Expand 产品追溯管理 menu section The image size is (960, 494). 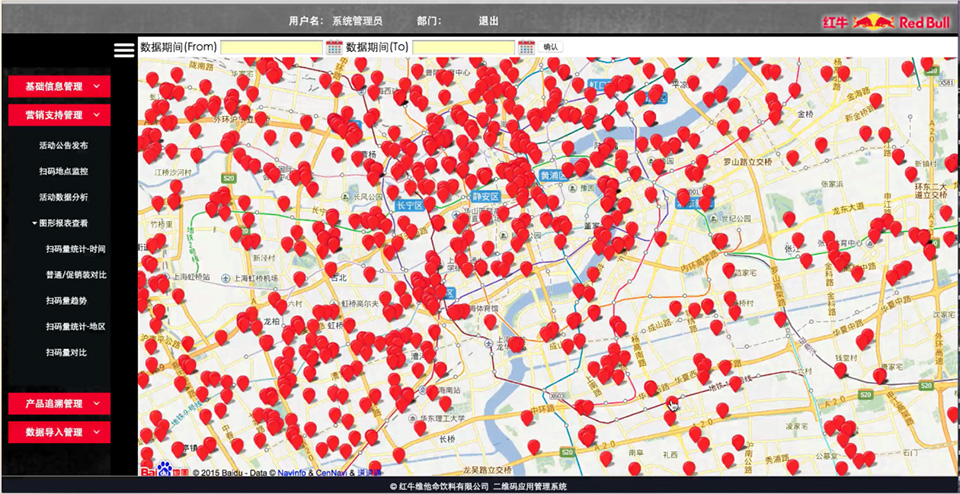pyautogui.click(x=73, y=404)
